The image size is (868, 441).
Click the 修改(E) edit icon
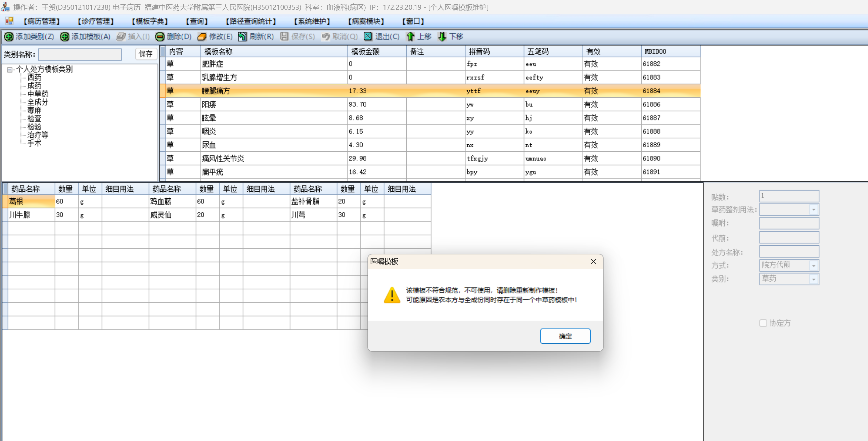coord(202,36)
